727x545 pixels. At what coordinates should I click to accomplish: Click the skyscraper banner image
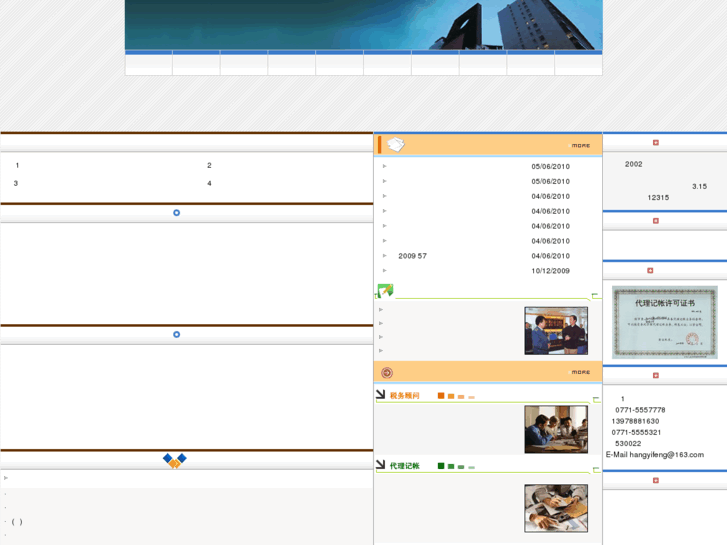coord(364,25)
